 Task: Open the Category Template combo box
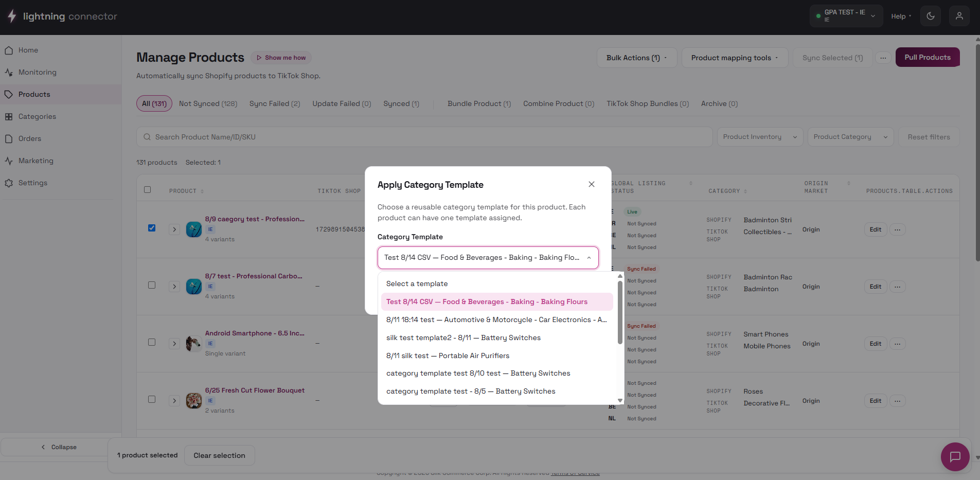[x=488, y=258]
